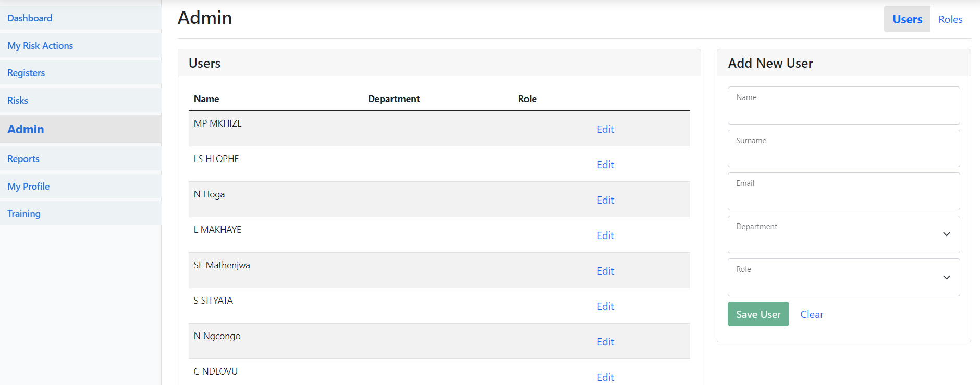The image size is (980, 385).
Task: Open the Dashboard sidebar item
Action: coord(30,18)
